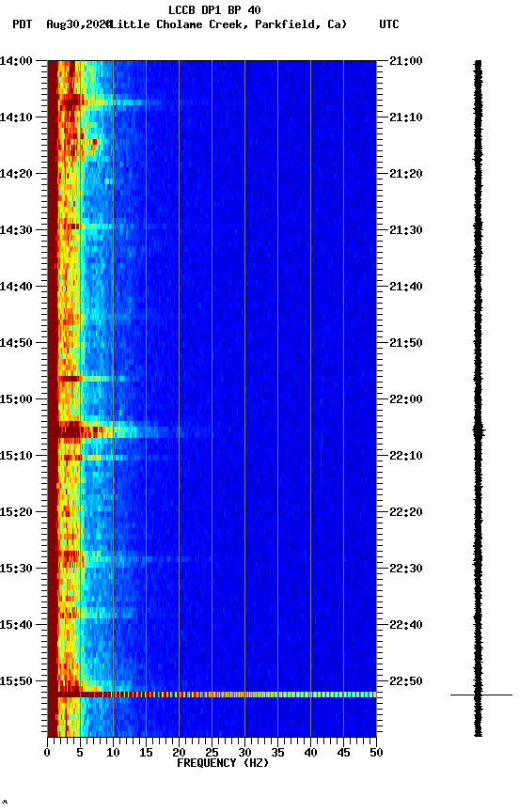This screenshot has width=519, height=812.
Task: Click the 21:00 UTC time label
Action: (x=406, y=61)
